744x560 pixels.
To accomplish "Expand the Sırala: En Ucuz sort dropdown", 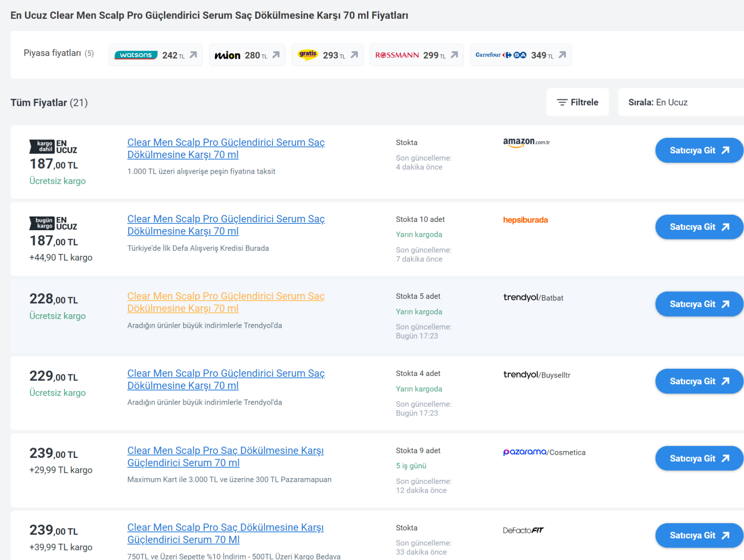I will [680, 102].
